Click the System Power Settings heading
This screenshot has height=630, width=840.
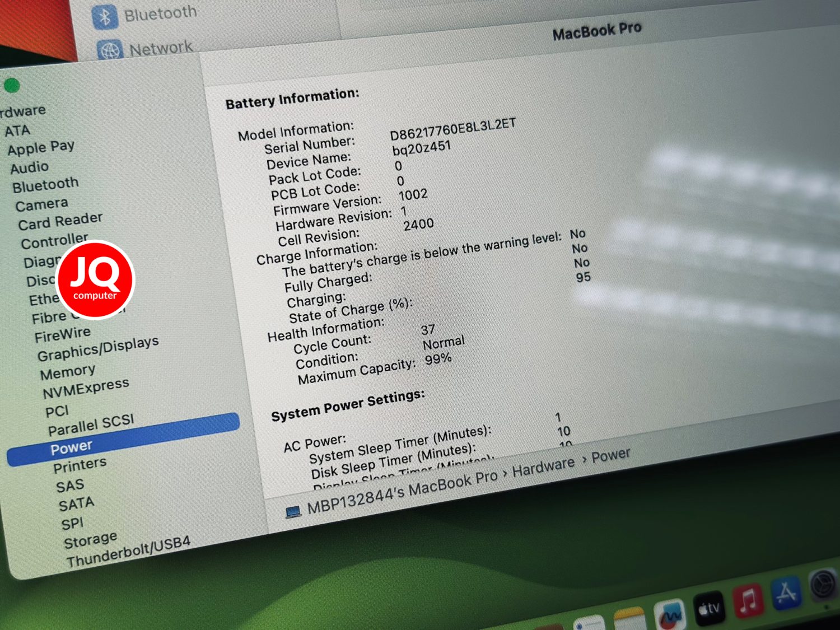pos(348,405)
